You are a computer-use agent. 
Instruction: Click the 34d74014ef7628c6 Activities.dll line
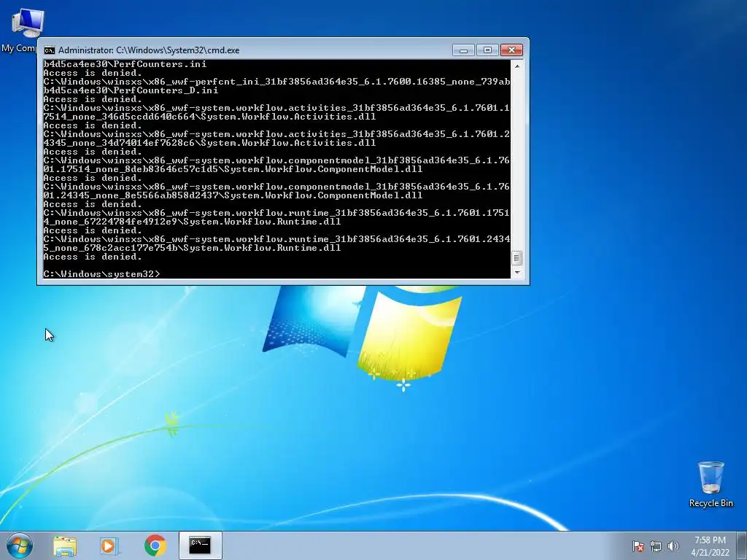[209, 143]
